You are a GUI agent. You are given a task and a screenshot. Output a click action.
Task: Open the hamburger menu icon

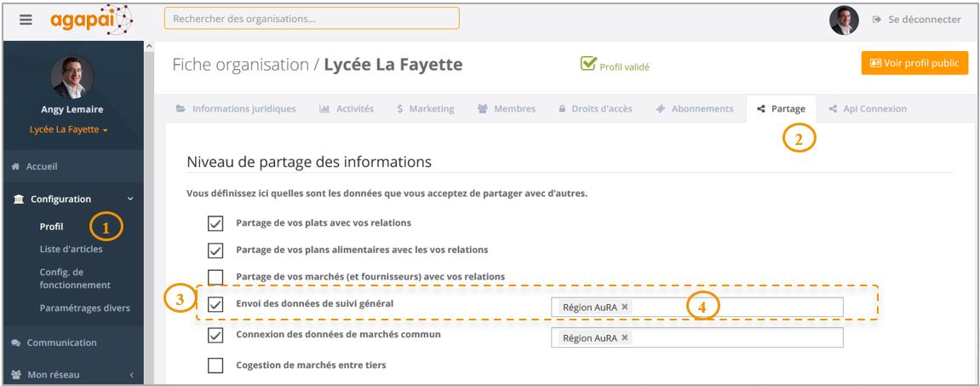click(26, 20)
